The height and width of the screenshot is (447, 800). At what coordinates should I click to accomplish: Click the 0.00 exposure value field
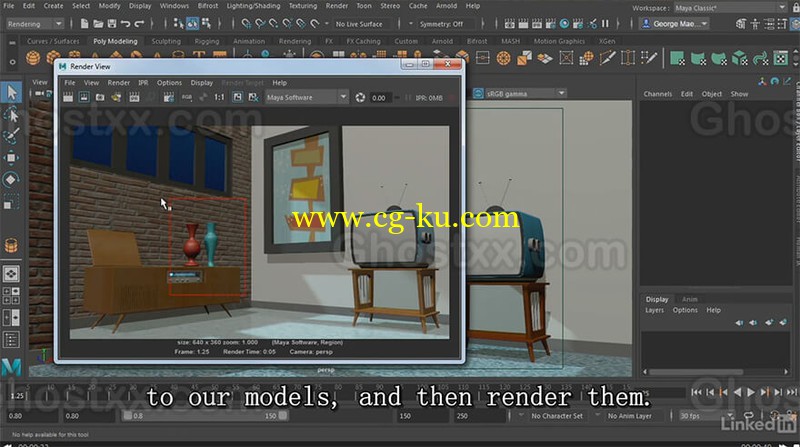(380, 98)
